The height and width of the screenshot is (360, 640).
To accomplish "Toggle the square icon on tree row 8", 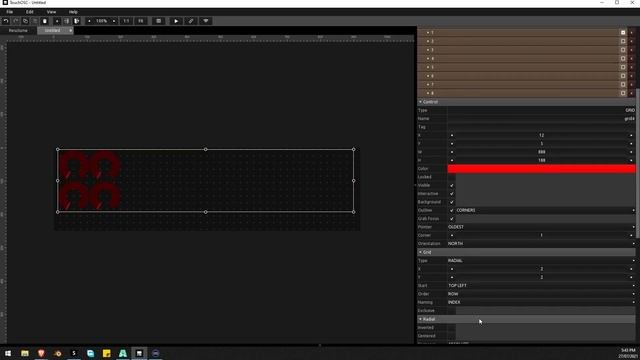I will [623, 93].
